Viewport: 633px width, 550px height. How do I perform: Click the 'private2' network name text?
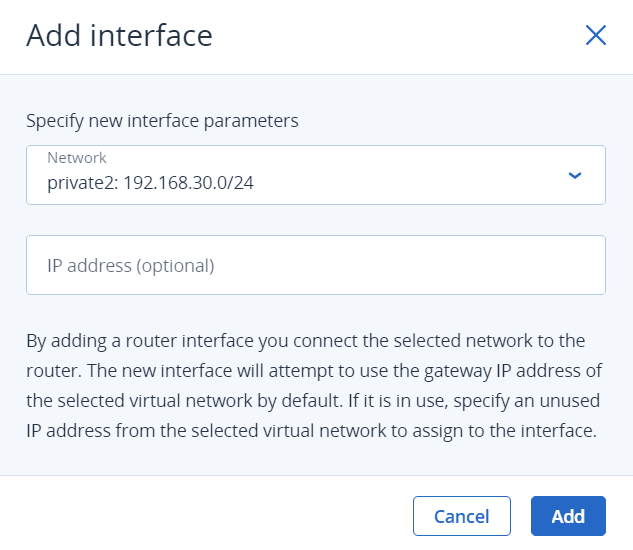pyautogui.click(x=81, y=183)
